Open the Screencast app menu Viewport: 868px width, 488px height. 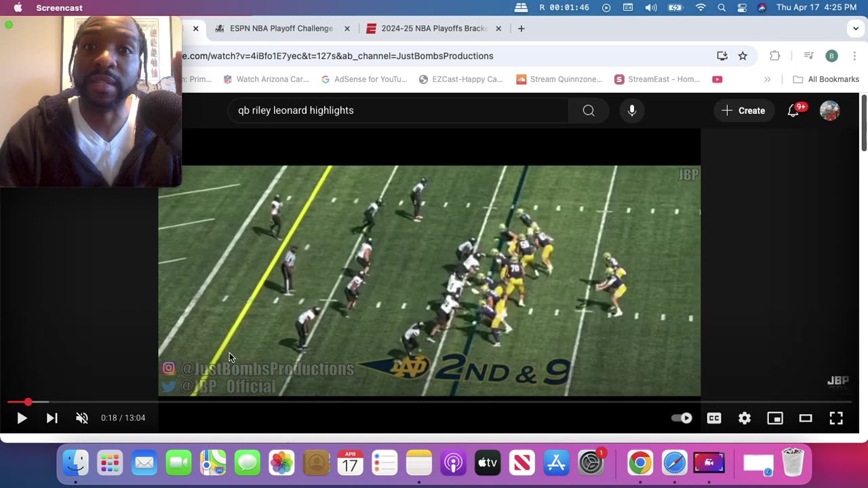click(x=59, y=7)
